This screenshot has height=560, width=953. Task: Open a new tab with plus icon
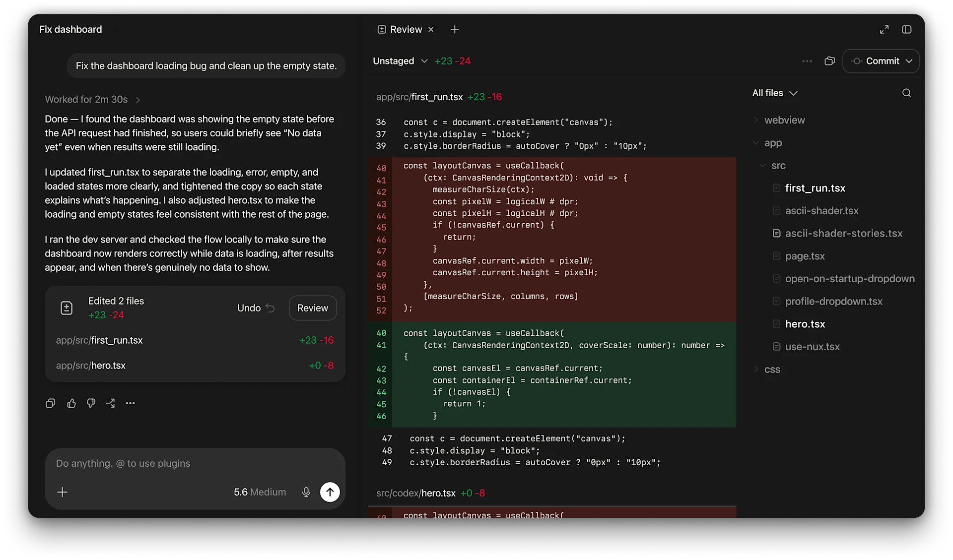455,29
